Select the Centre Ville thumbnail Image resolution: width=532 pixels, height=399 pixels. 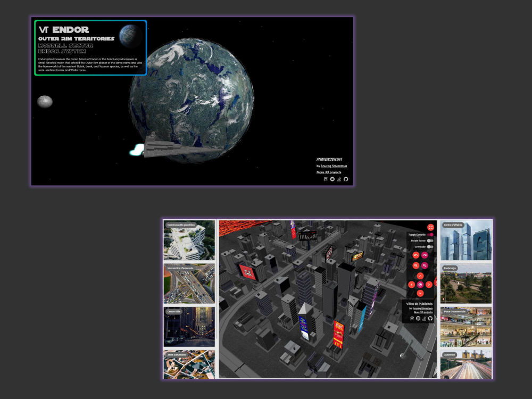point(189,327)
